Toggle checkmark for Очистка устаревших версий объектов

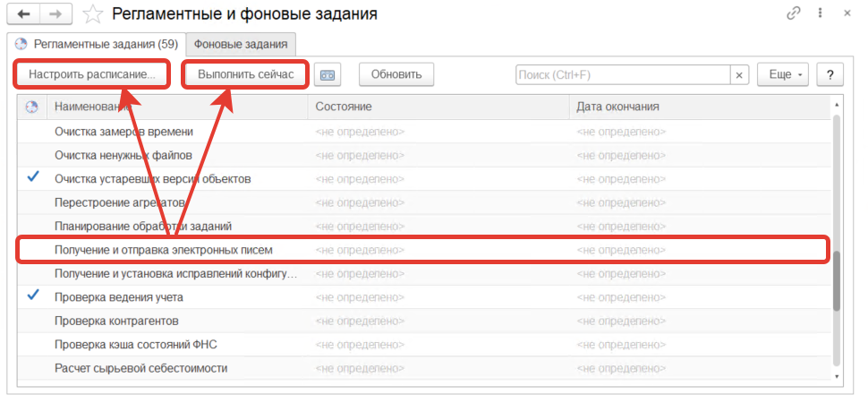click(x=33, y=178)
